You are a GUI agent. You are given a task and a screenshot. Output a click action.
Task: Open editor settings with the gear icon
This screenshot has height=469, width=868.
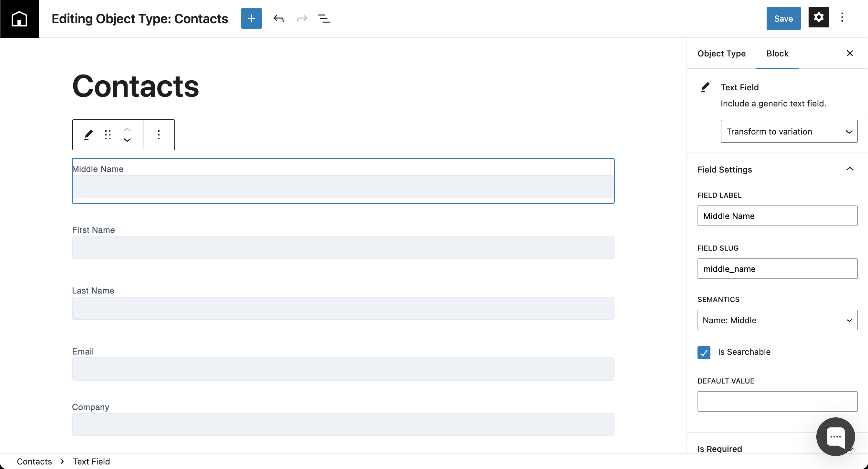click(x=819, y=17)
